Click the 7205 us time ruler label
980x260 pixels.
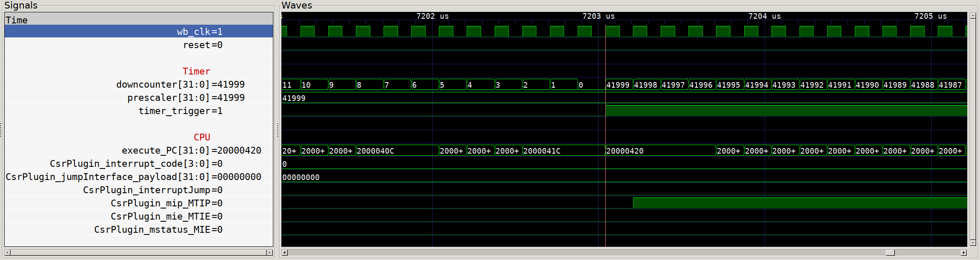coord(931,16)
